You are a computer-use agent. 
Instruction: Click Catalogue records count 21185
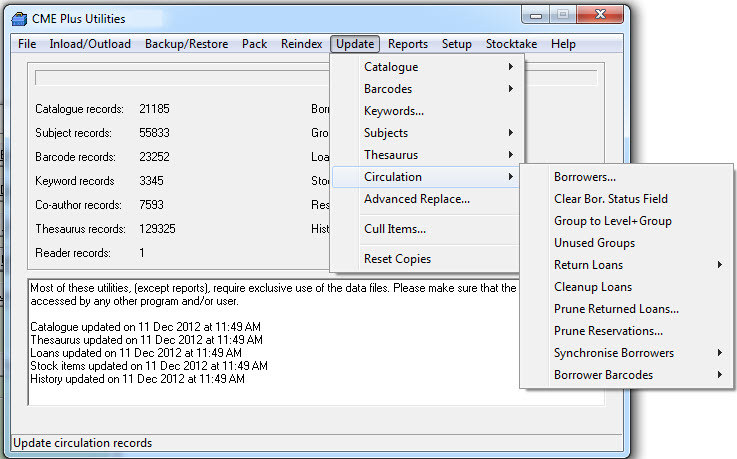pos(154,109)
